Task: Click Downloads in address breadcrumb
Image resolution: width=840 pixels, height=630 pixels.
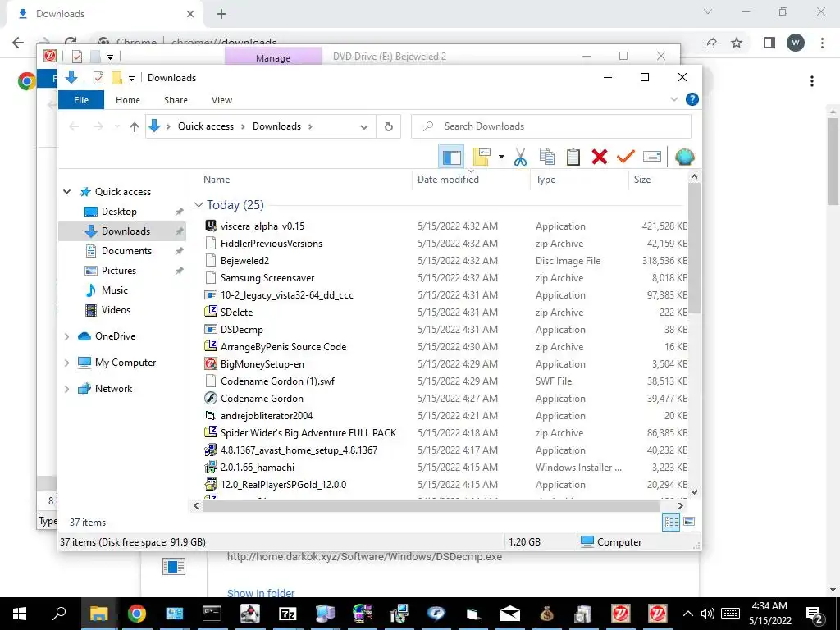Action: (276, 126)
